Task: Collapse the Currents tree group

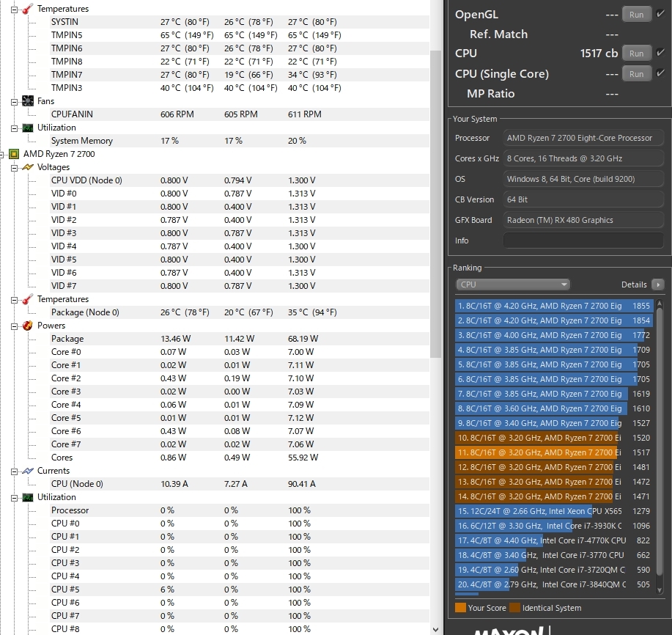Action: 14,471
